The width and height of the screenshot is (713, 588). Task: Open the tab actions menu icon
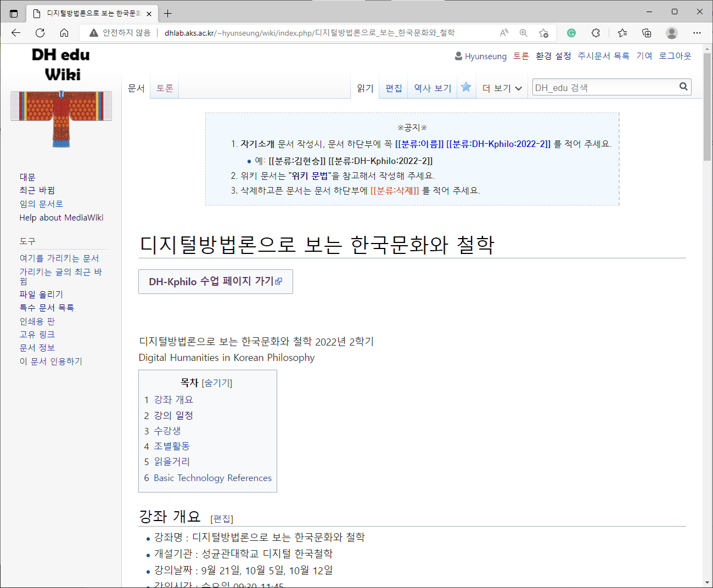click(14, 13)
